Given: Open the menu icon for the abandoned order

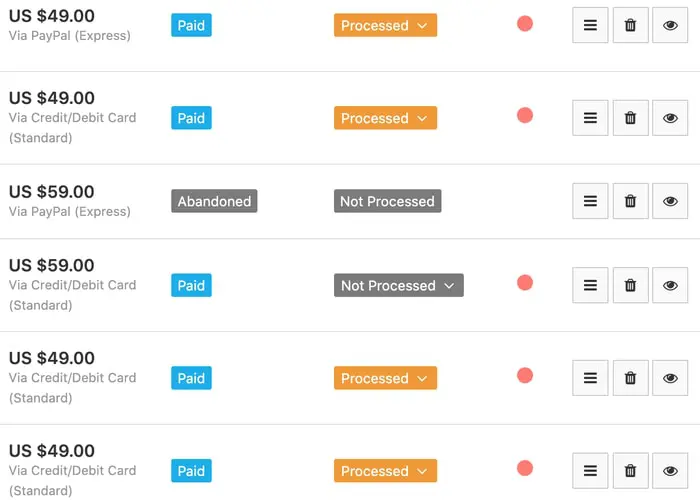Looking at the screenshot, I should coord(590,201).
